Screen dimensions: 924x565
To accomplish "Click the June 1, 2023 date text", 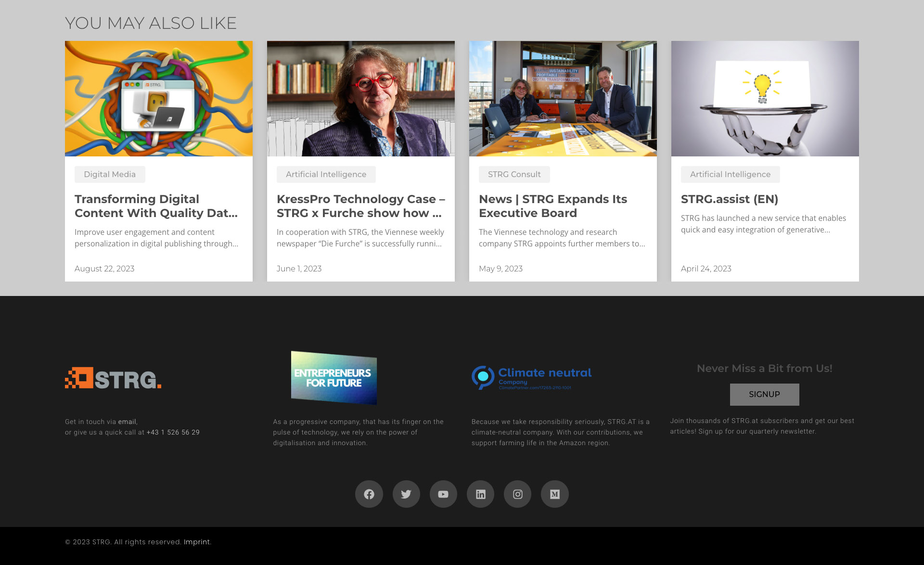I will [299, 269].
